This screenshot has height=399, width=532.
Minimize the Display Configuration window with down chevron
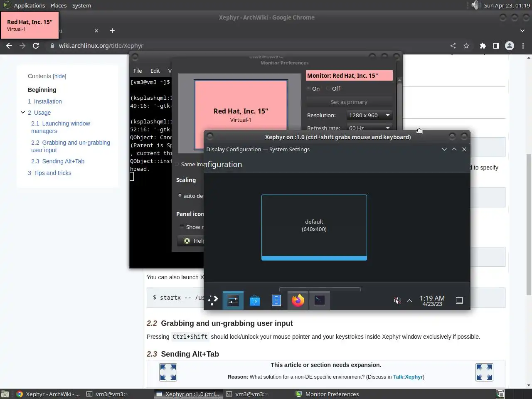(444, 149)
